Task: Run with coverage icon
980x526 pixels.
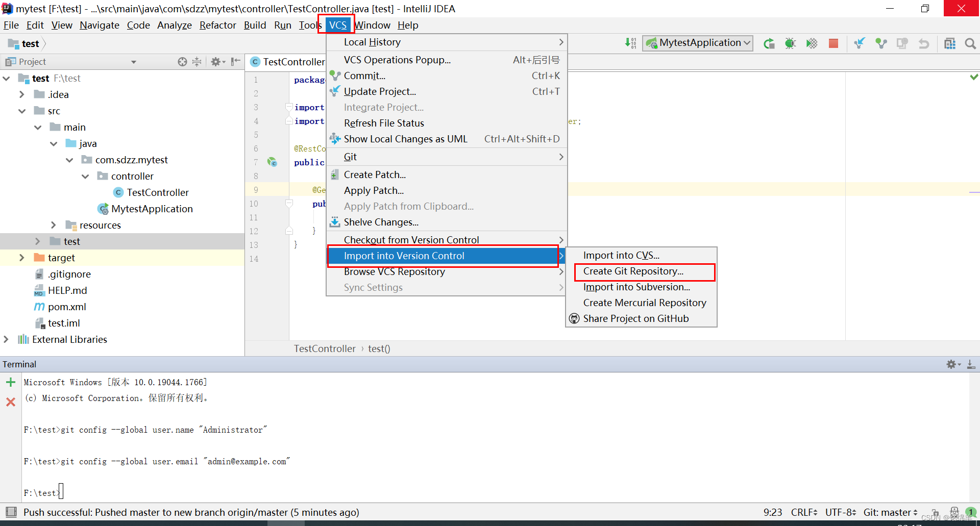Action: point(812,43)
